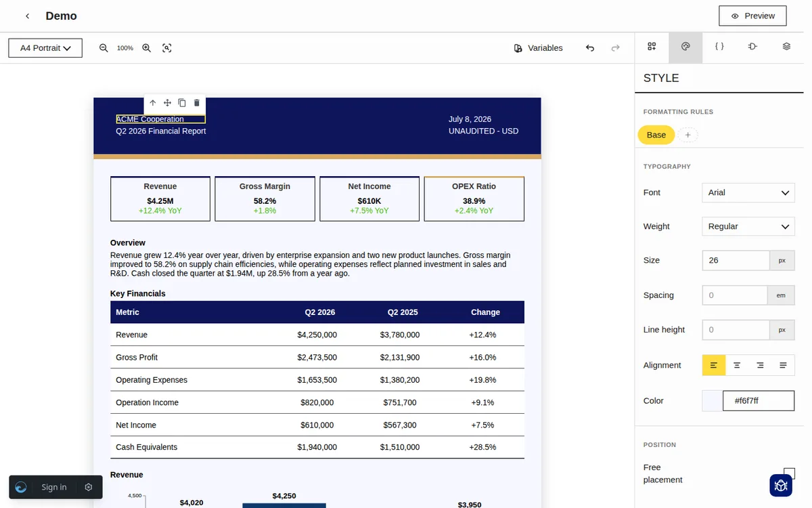Click the undo arrow icon
812x508 pixels.
590,48
